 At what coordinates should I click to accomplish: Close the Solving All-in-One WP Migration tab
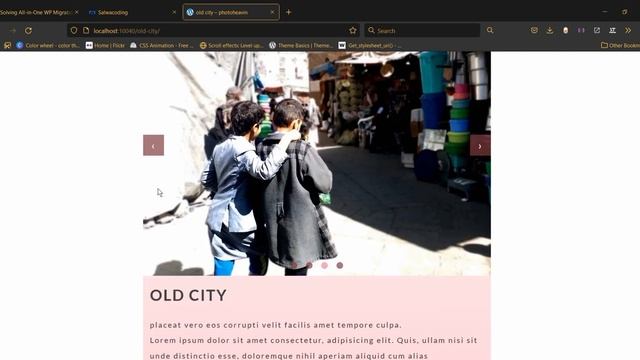pos(77,12)
